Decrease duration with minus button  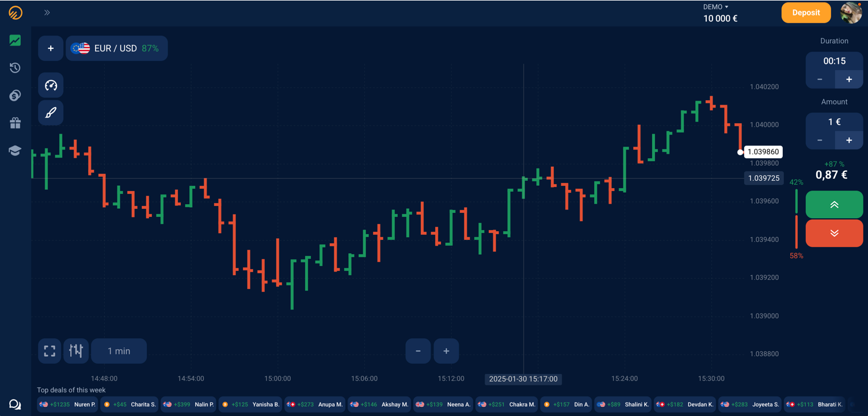[820, 79]
